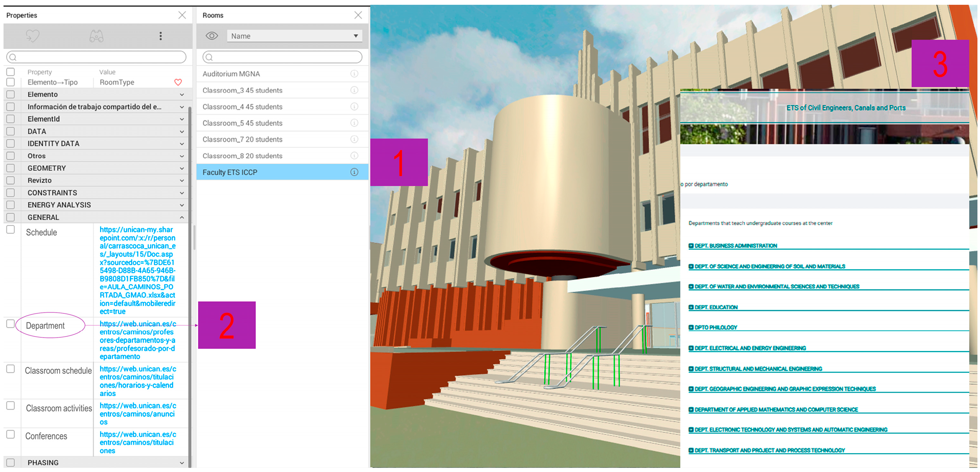Image resolution: width=980 pixels, height=472 pixels.
Task: Toggle rooms visibility eye icon
Action: (x=212, y=36)
